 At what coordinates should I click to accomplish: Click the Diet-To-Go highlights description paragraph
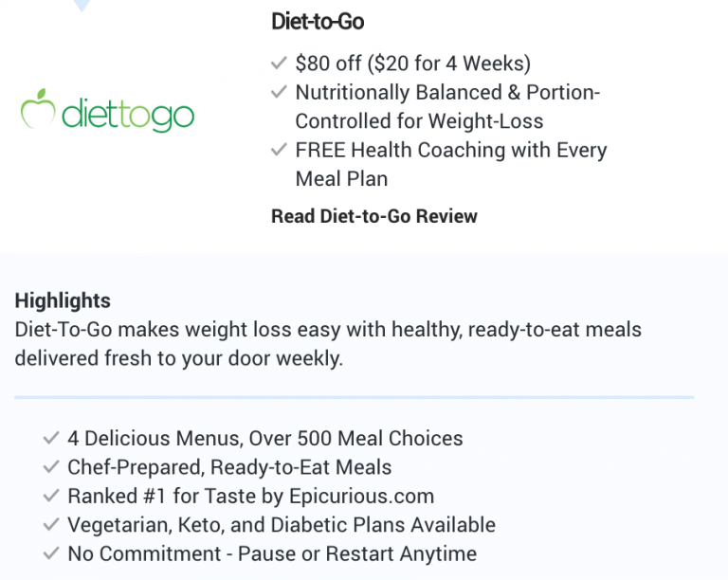[x=328, y=344]
